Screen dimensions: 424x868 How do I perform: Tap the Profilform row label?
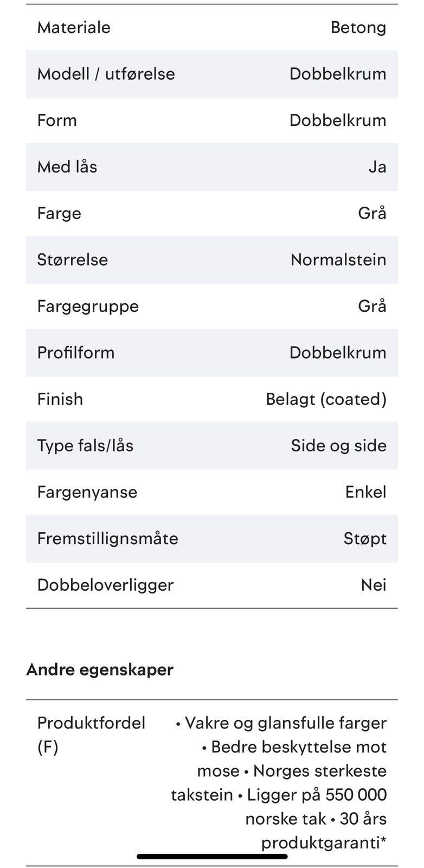click(x=76, y=353)
